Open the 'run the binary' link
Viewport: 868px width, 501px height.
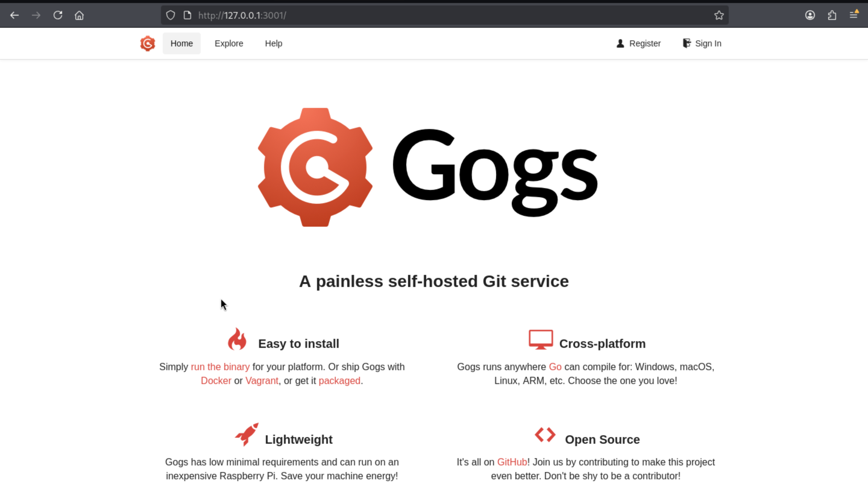coord(220,367)
